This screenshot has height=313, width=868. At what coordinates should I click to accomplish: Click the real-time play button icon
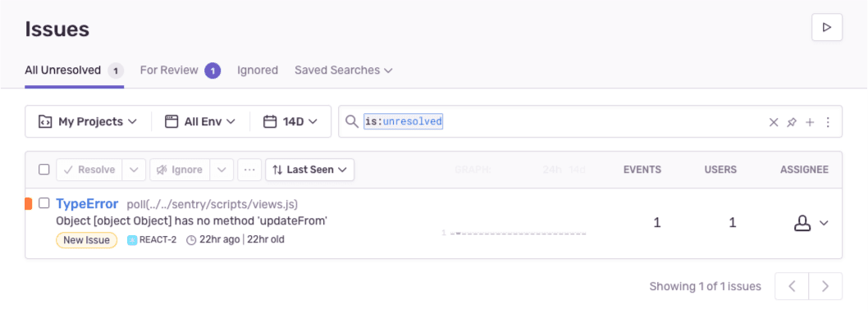pos(826,27)
